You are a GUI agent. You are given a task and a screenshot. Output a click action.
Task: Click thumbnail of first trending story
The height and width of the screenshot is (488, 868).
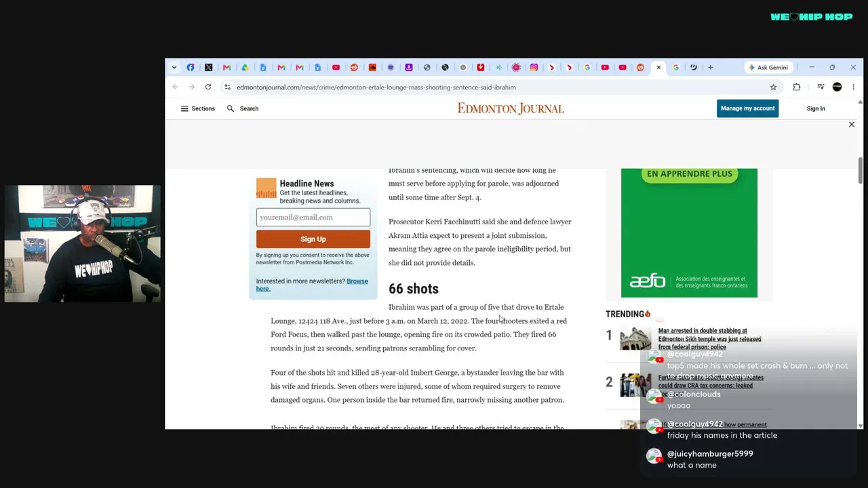point(635,338)
